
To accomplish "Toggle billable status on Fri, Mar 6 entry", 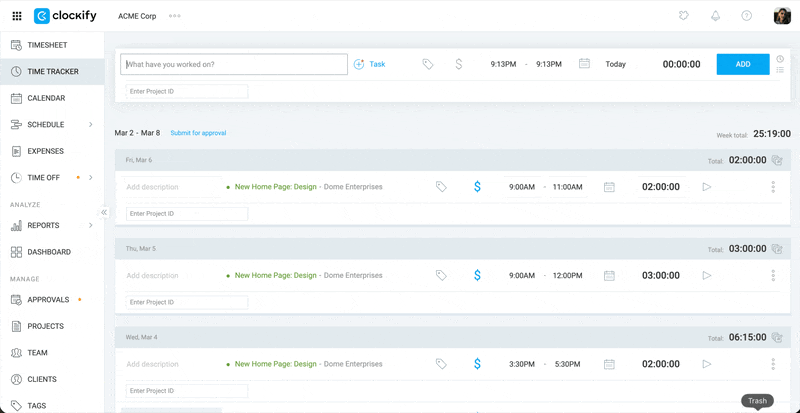I will tap(477, 187).
